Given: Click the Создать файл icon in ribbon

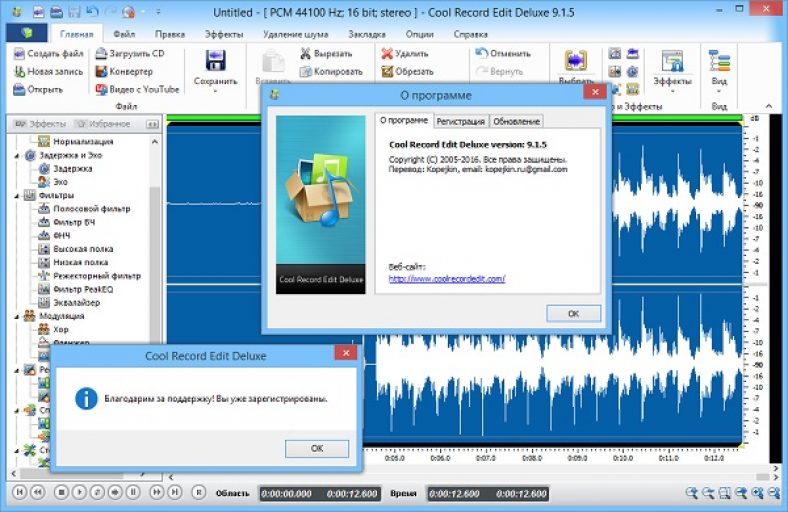Looking at the screenshot, I should point(20,54).
